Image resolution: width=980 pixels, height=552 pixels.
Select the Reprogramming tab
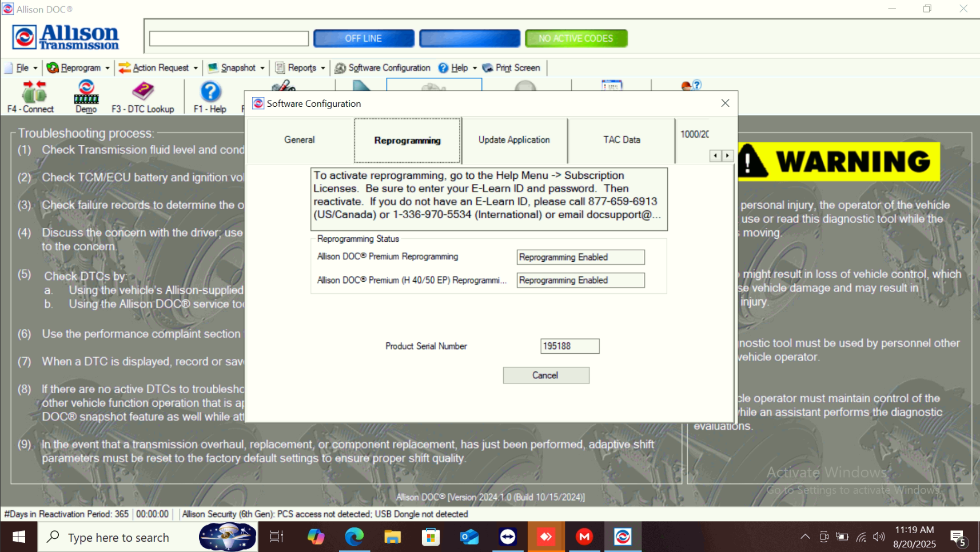[x=408, y=141]
